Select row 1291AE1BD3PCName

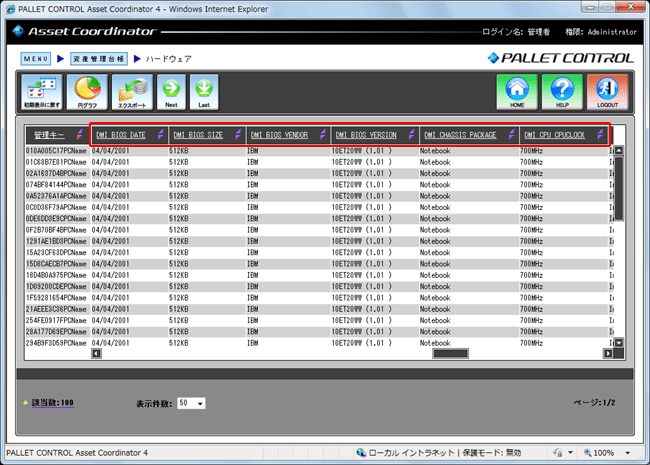point(319,241)
